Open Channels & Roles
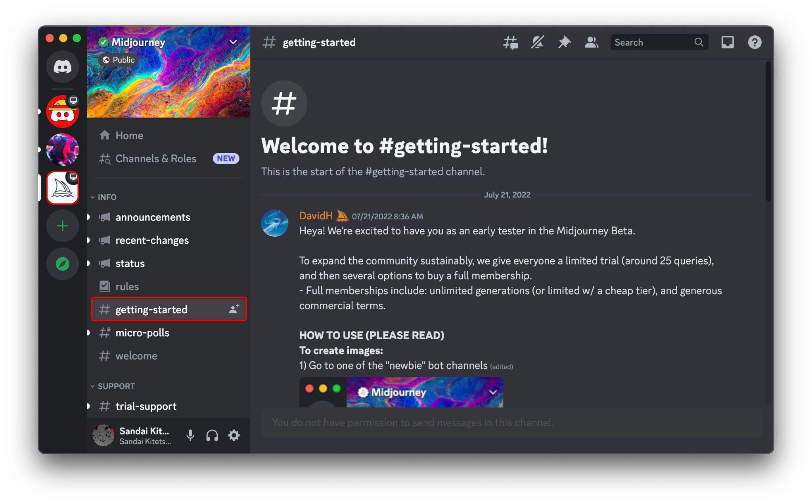 [x=169, y=159]
